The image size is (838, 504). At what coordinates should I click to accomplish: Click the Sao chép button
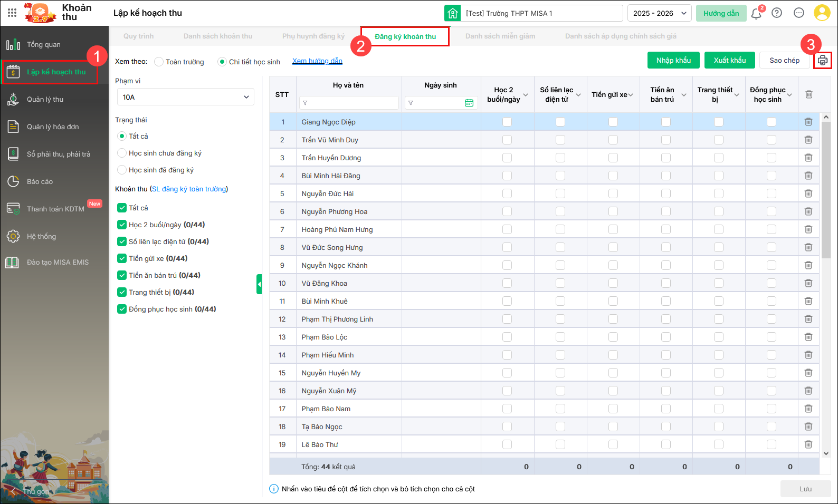784,60
